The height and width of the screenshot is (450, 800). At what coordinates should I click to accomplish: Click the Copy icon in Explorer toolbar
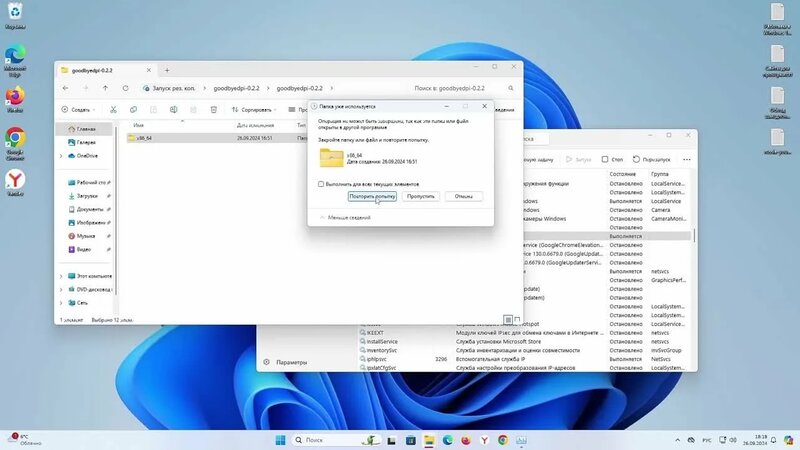(133, 110)
